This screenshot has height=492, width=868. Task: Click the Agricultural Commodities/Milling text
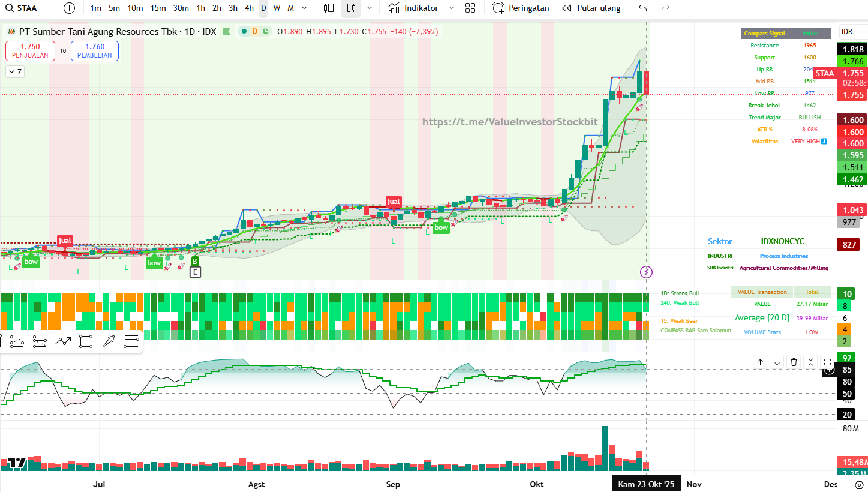point(784,268)
